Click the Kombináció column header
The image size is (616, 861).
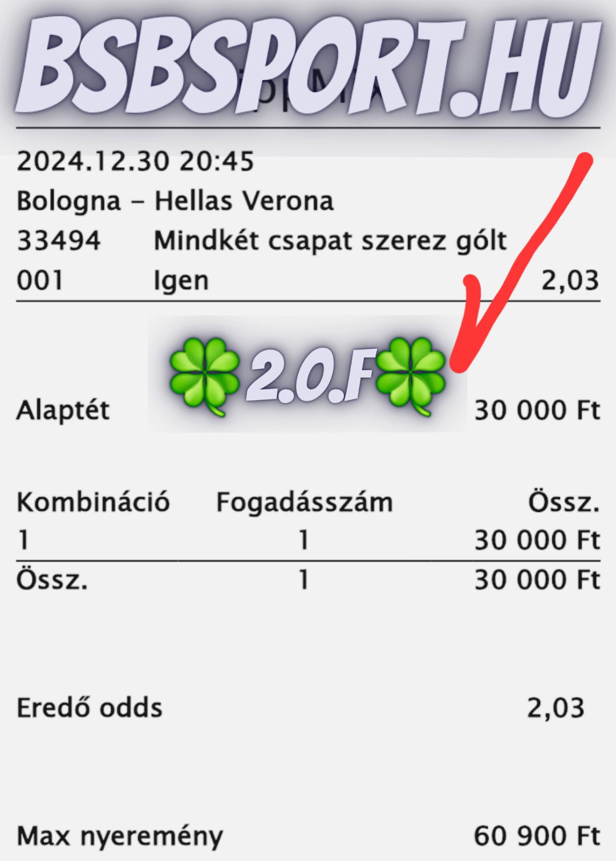(x=93, y=502)
